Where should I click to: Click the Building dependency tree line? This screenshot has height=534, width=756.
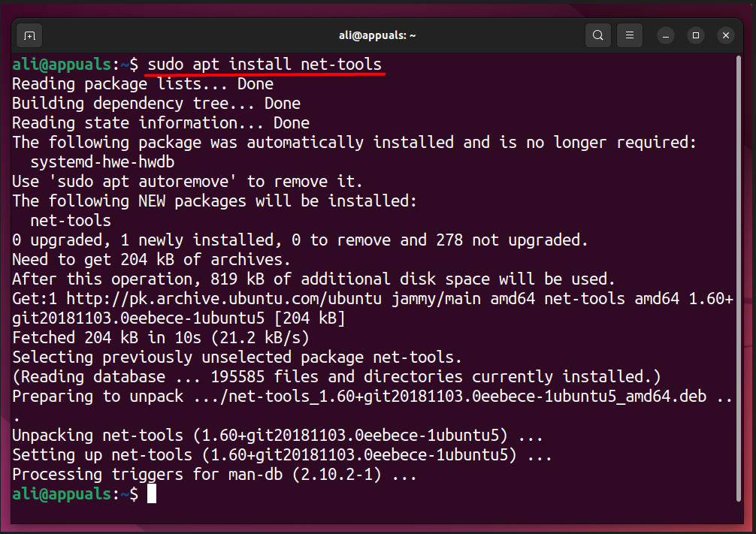click(156, 104)
